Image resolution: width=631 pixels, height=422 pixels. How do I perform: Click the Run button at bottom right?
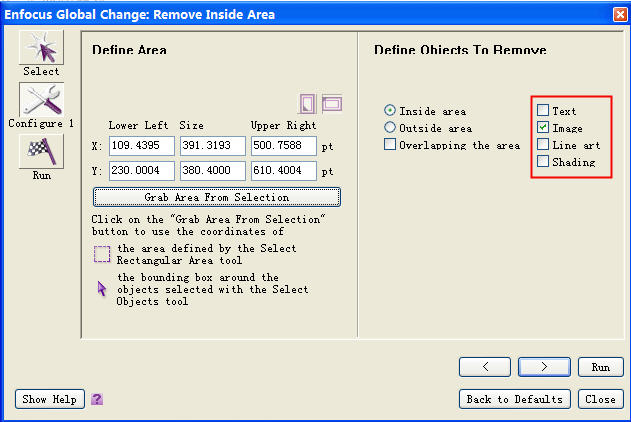pyautogui.click(x=601, y=367)
